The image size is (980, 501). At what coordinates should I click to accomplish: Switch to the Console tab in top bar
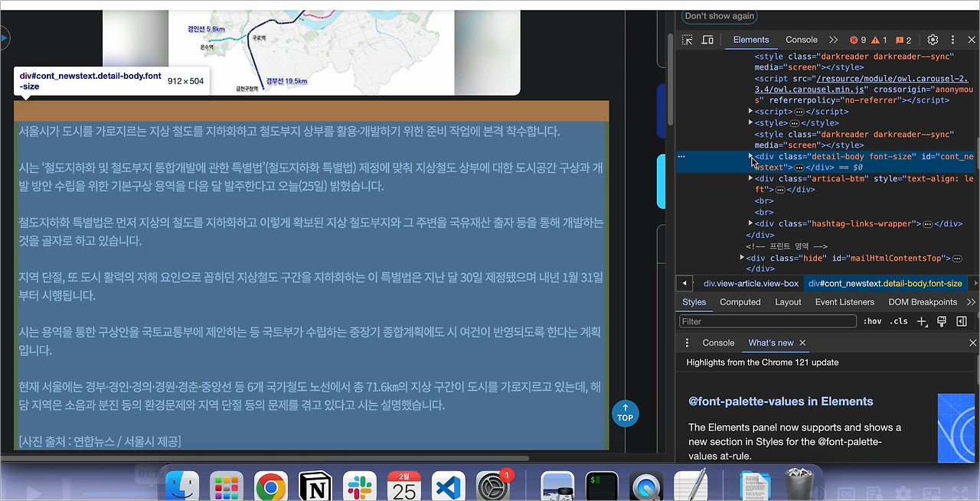click(802, 40)
